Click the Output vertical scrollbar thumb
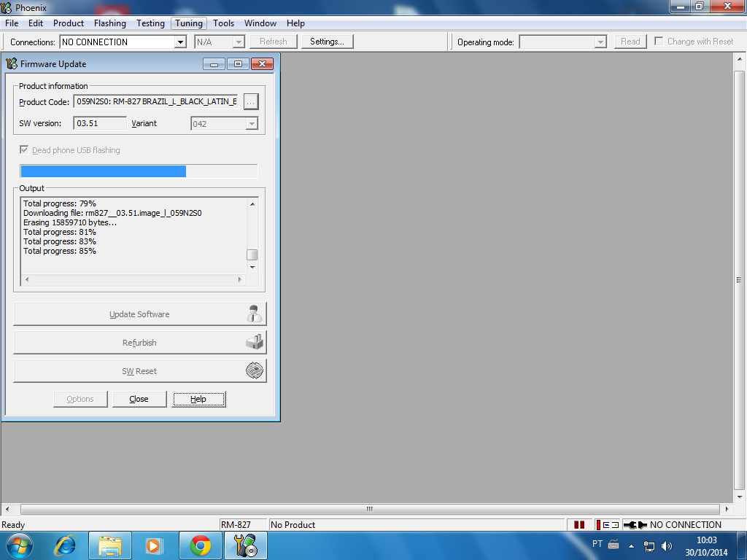The height and width of the screenshot is (560, 747). click(x=252, y=254)
